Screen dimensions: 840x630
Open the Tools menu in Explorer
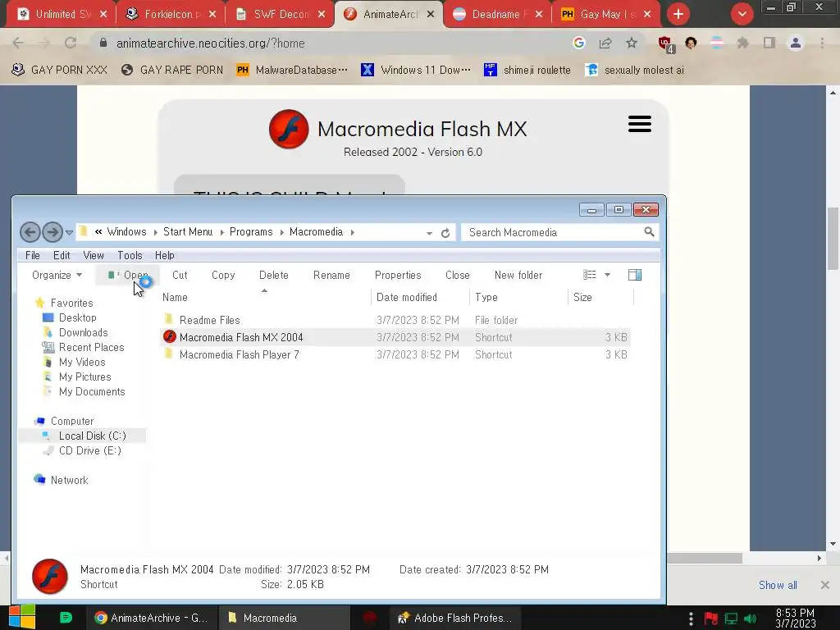[x=130, y=256]
